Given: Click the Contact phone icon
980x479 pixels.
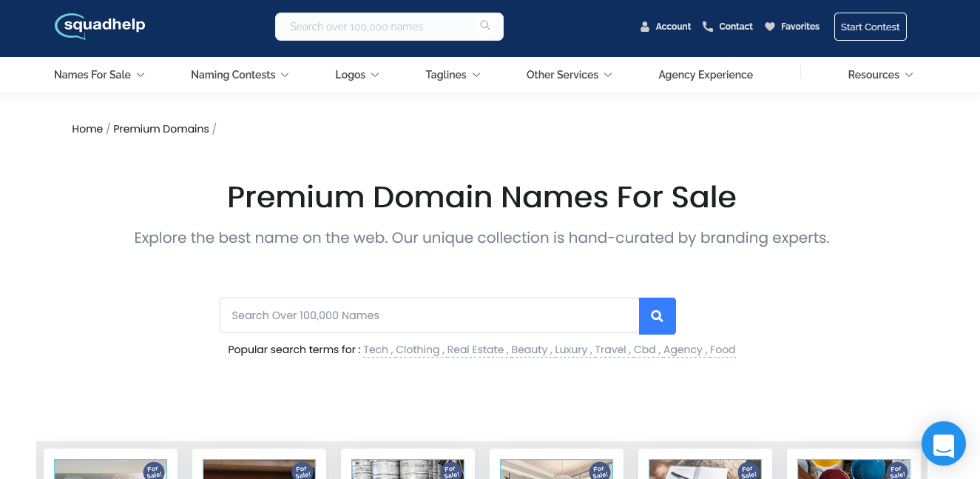Looking at the screenshot, I should point(708,27).
